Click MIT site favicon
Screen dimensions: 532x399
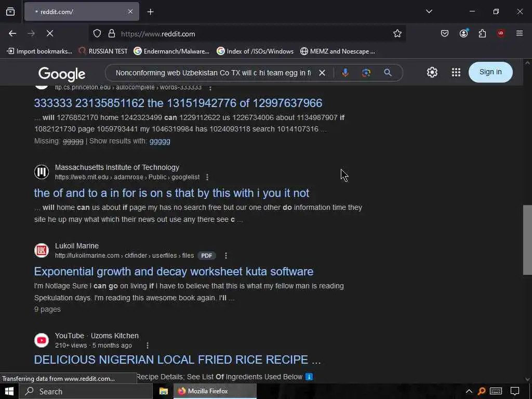[42, 171]
